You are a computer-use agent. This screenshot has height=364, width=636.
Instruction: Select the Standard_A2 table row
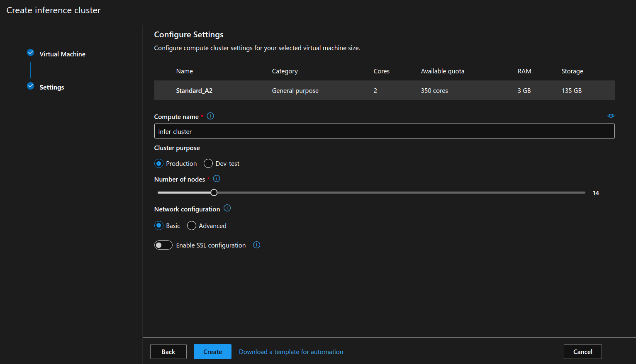click(x=384, y=90)
